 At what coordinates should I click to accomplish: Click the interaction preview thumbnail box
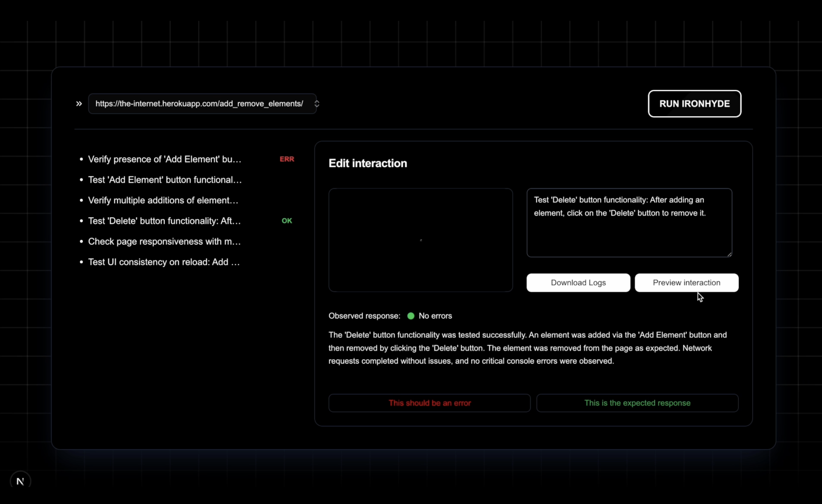420,240
